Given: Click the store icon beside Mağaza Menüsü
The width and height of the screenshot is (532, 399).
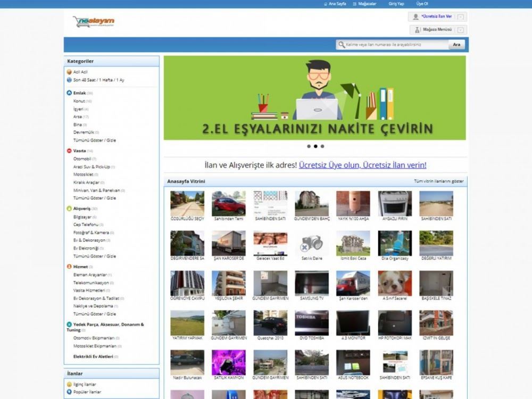Looking at the screenshot, I should 417,30.
